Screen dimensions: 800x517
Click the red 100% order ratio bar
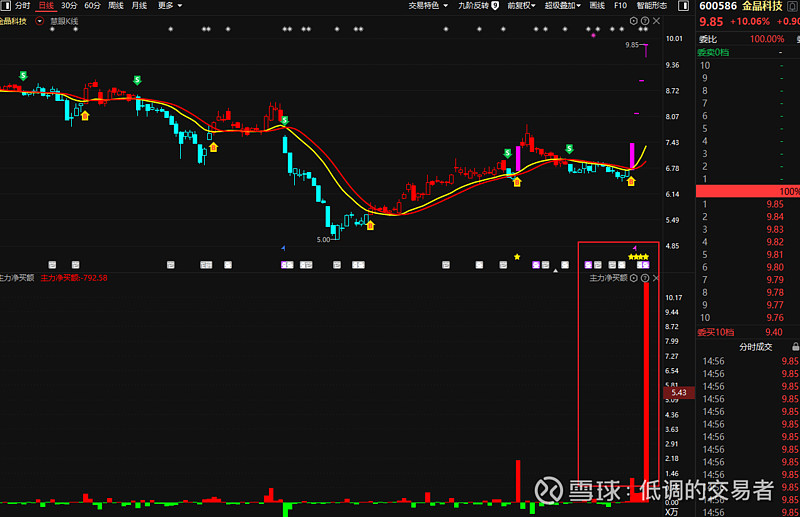(748, 191)
